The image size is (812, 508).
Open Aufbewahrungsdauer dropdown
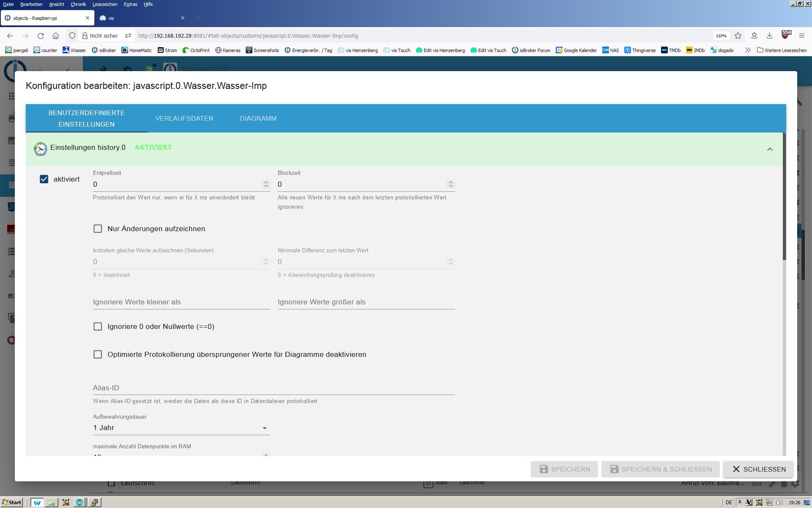pyautogui.click(x=181, y=428)
